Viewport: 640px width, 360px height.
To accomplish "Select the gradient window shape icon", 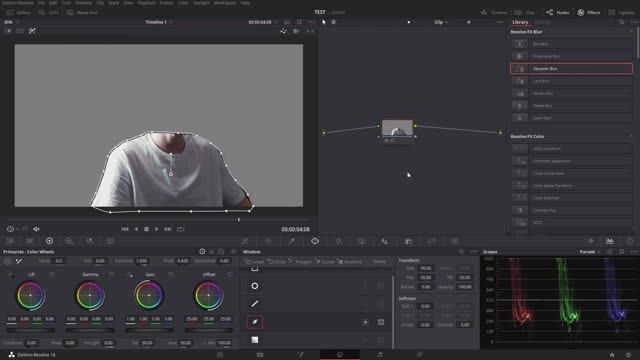I will coord(255,340).
